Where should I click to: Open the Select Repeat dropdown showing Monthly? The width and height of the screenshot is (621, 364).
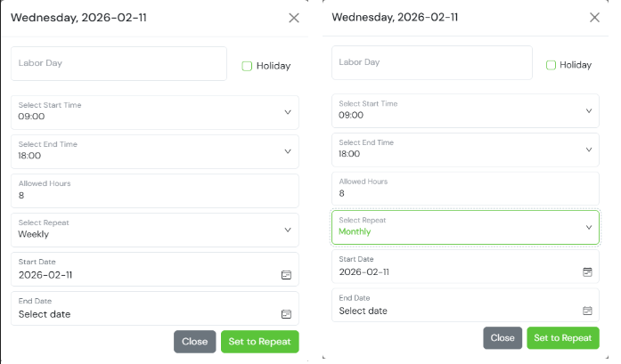click(465, 227)
